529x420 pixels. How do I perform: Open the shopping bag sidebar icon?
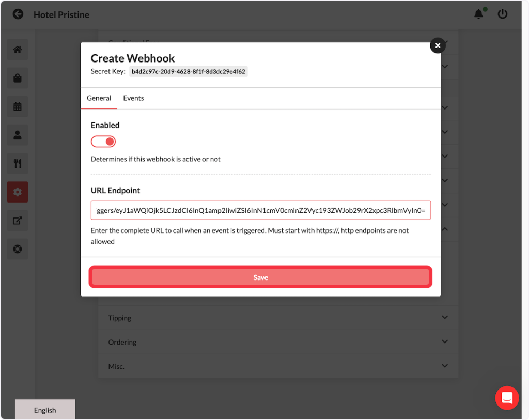point(18,78)
